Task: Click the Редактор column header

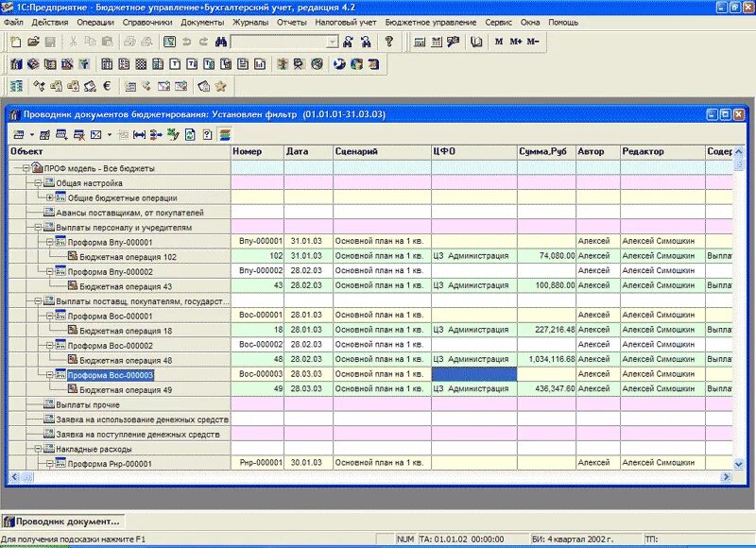Action: click(663, 152)
